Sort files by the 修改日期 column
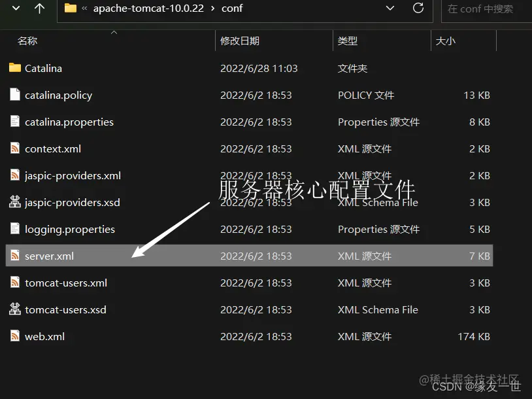This screenshot has height=399, width=532. (237, 40)
